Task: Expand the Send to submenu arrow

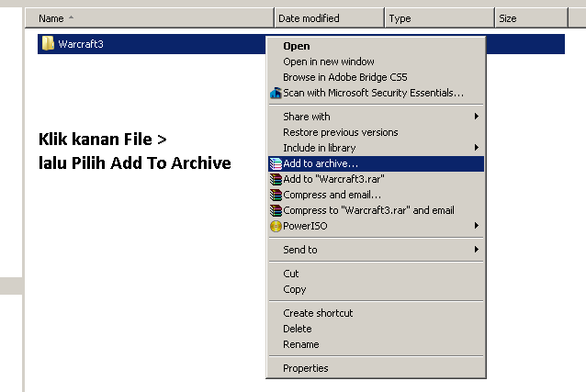Action: pyautogui.click(x=477, y=250)
